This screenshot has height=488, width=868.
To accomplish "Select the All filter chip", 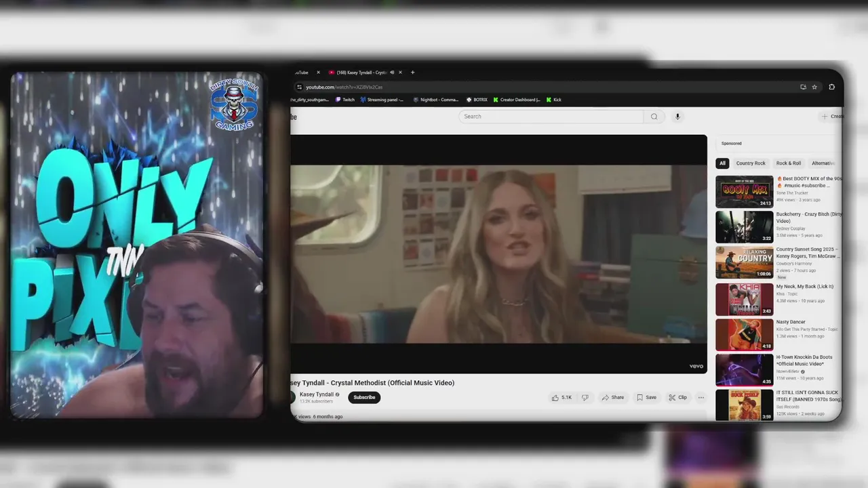I will click(x=722, y=163).
